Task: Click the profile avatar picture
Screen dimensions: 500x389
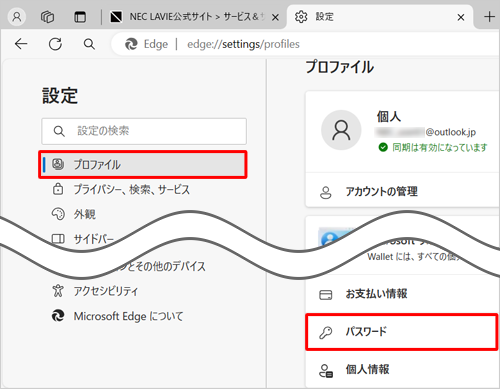Action: [x=341, y=130]
